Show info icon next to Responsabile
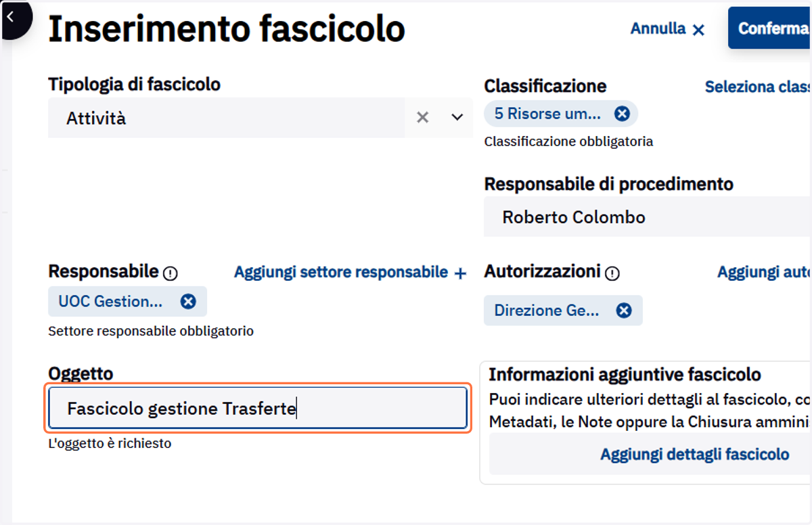Screen dimensions: 812x525 [x=171, y=273]
